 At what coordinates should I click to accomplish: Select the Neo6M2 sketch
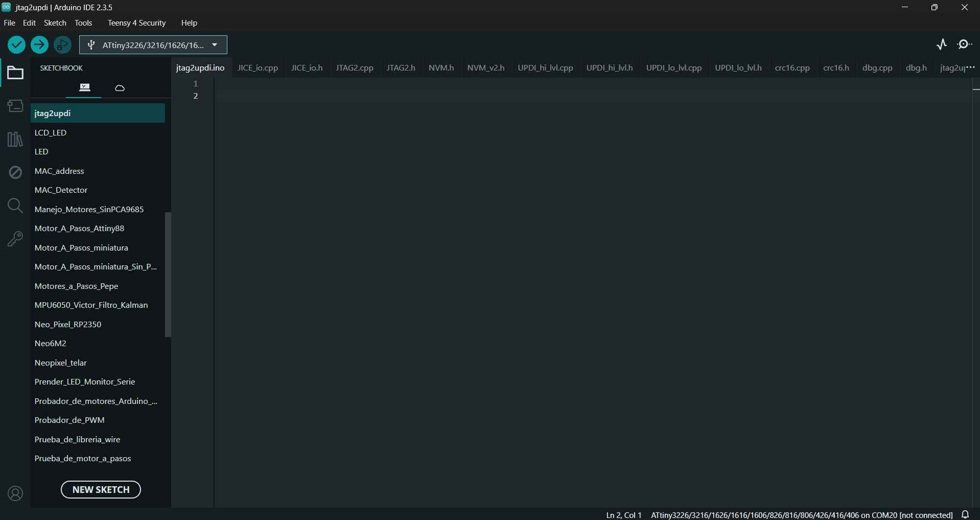click(x=98, y=343)
